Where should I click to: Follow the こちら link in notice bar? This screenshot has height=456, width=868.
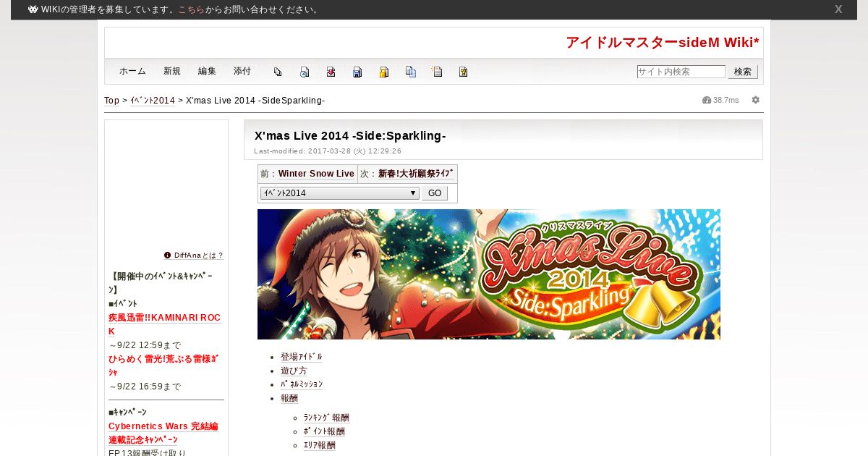click(x=191, y=9)
